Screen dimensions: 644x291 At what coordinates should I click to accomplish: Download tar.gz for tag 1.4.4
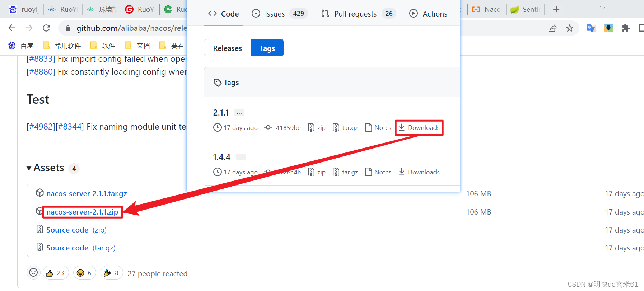click(345, 172)
